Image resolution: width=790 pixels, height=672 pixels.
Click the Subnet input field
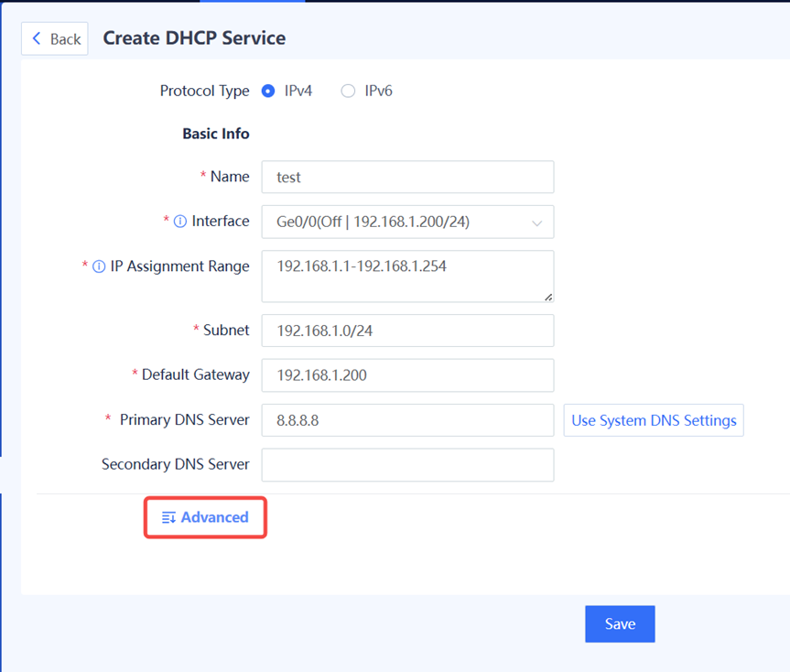407,331
